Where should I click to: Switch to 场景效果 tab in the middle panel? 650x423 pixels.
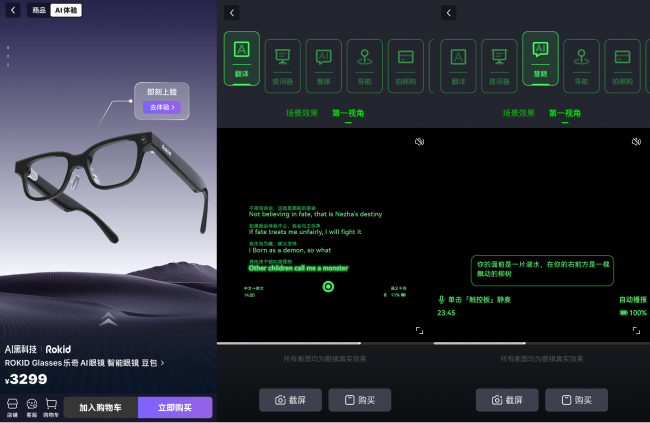[x=302, y=113]
